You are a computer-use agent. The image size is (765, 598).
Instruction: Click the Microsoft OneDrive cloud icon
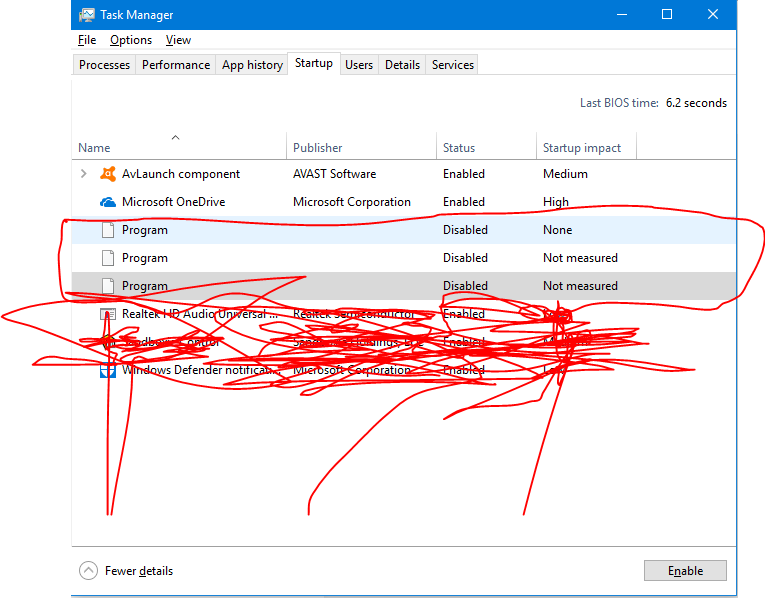point(108,202)
